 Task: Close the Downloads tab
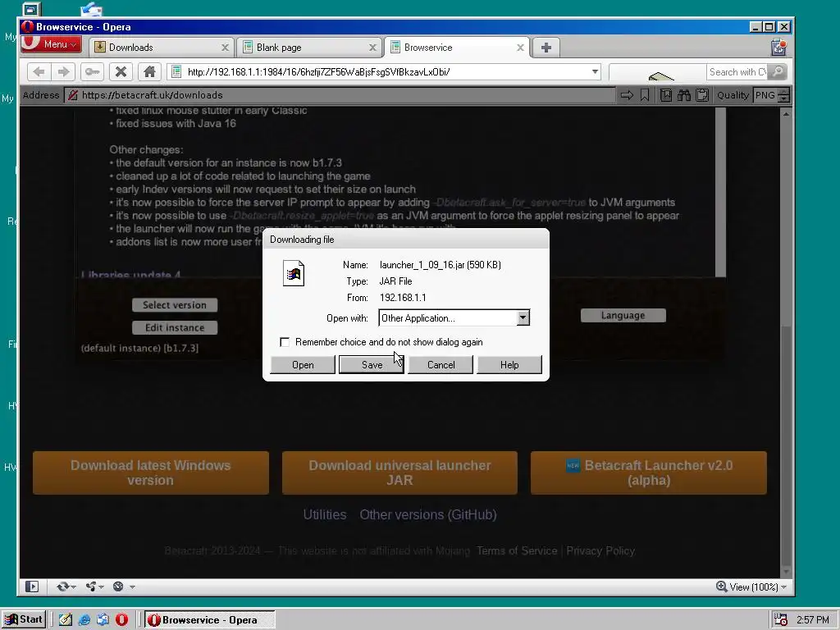225,48
